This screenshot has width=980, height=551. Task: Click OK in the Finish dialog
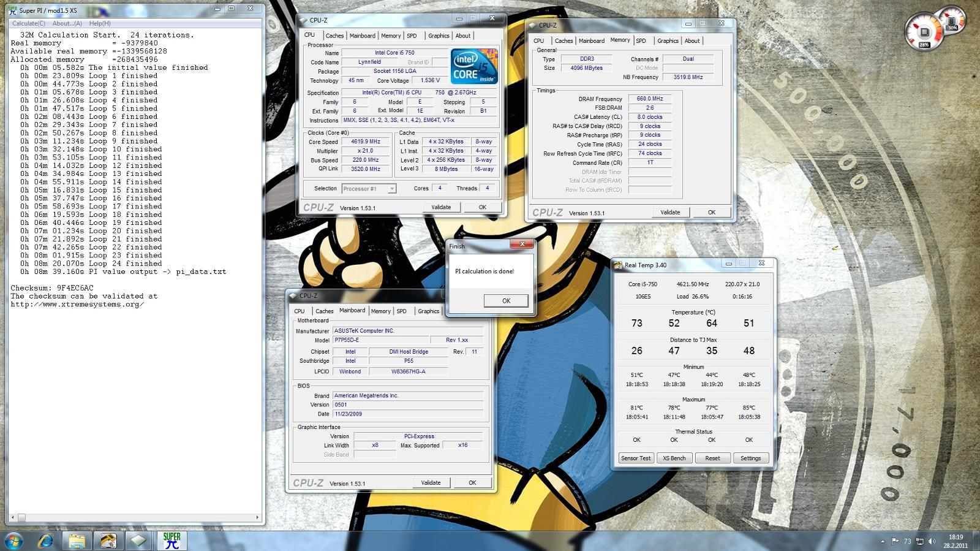point(506,300)
